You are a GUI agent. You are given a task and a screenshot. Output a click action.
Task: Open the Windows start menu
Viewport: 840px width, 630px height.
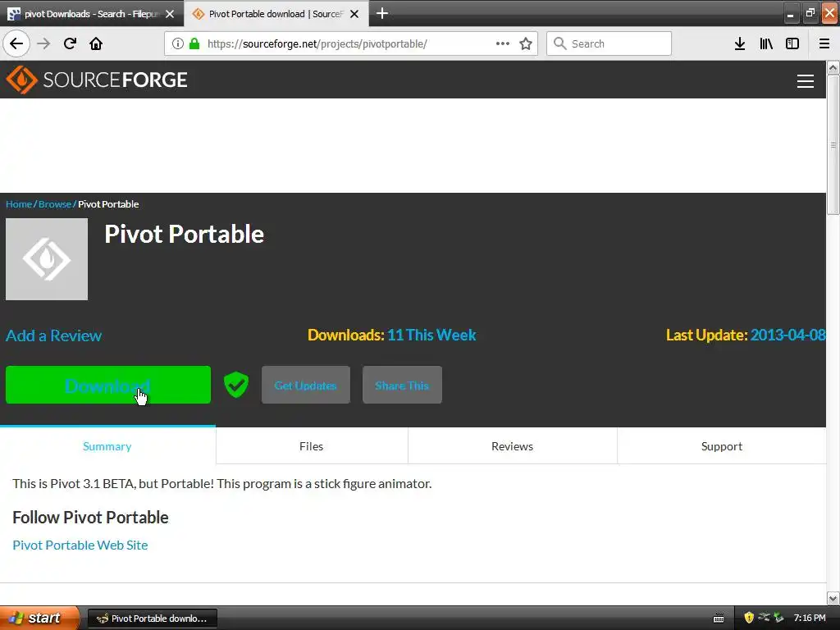(x=39, y=618)
